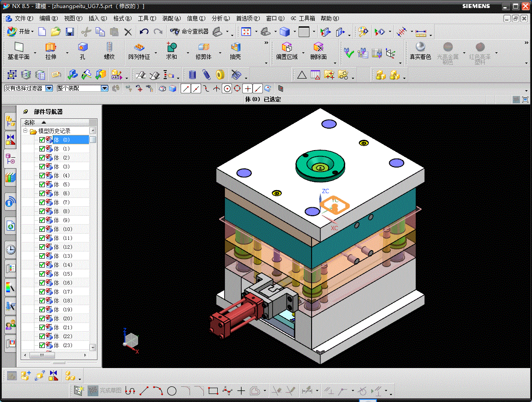Viewport: 532px width, 402px height.
Task: Click the Datum Plane (基准平面) tool
Action: 19,51
